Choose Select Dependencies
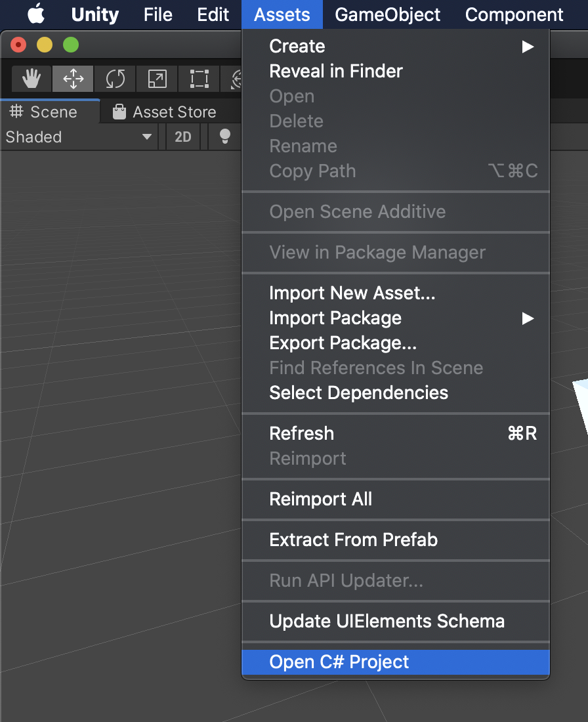588x722 pixels. (396, 393)
